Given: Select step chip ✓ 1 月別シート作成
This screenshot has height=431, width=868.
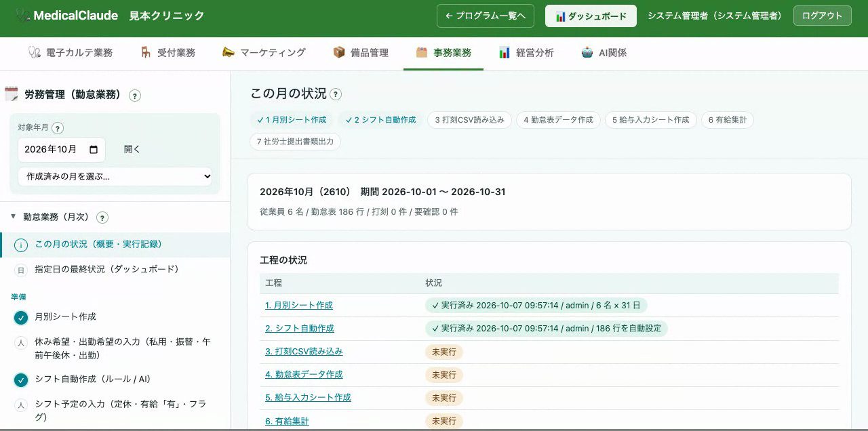Looking at the screenshot, I should (292, 120).
